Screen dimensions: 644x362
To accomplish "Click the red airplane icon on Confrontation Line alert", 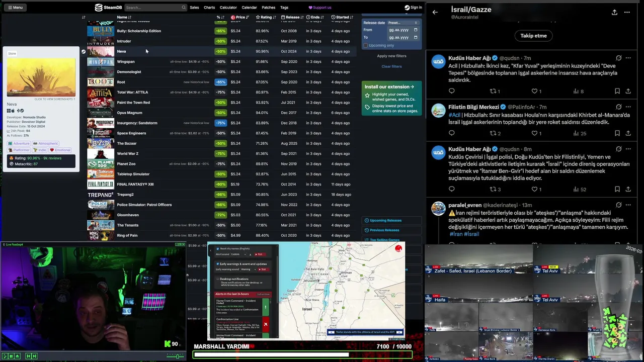I will coord(266,324).
